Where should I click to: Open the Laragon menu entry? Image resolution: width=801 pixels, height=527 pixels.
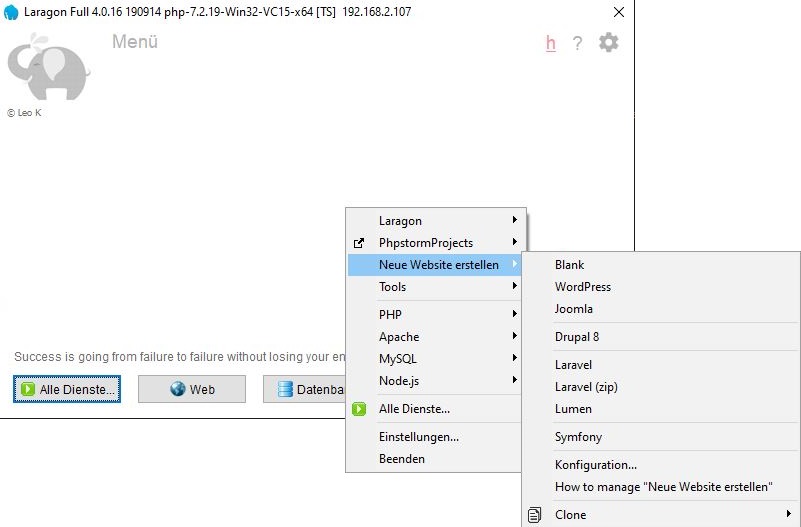[434, 221]
